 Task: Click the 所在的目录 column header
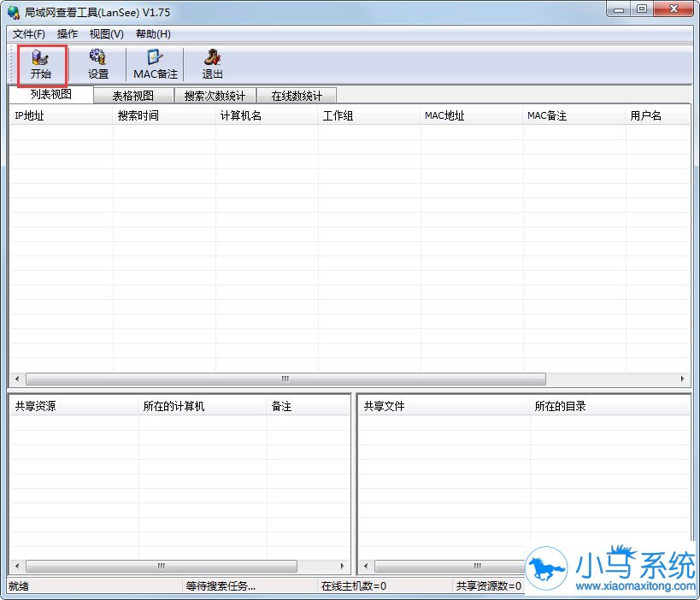pos(609,406)
